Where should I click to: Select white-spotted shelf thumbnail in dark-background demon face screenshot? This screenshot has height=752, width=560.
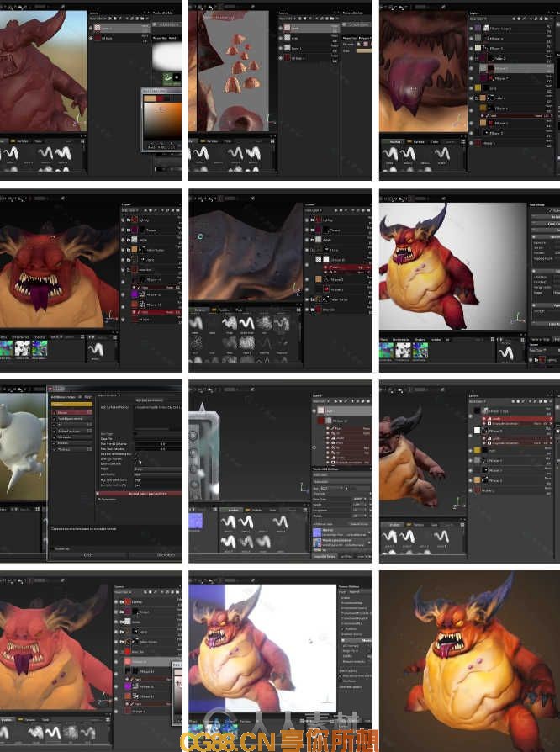(22, 349)
